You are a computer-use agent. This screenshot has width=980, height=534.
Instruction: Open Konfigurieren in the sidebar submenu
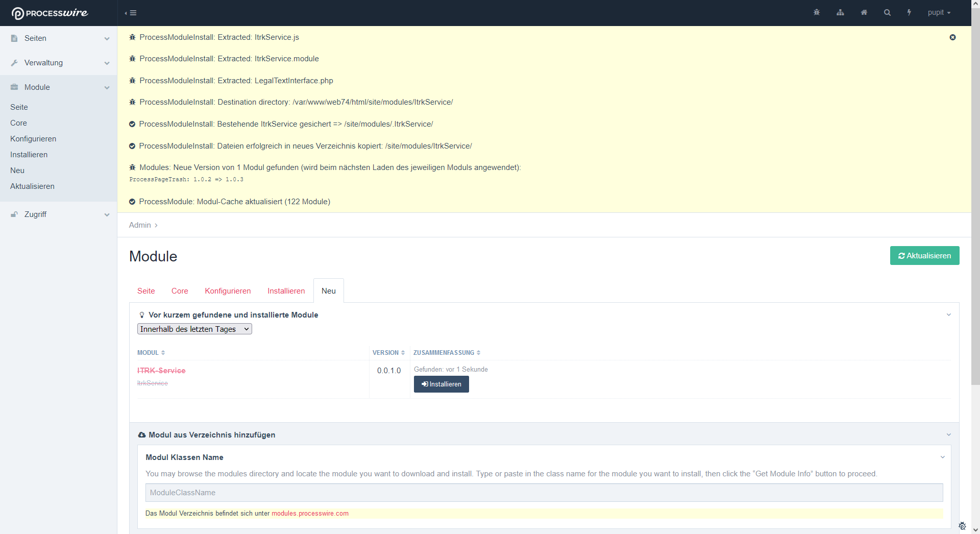33,139
